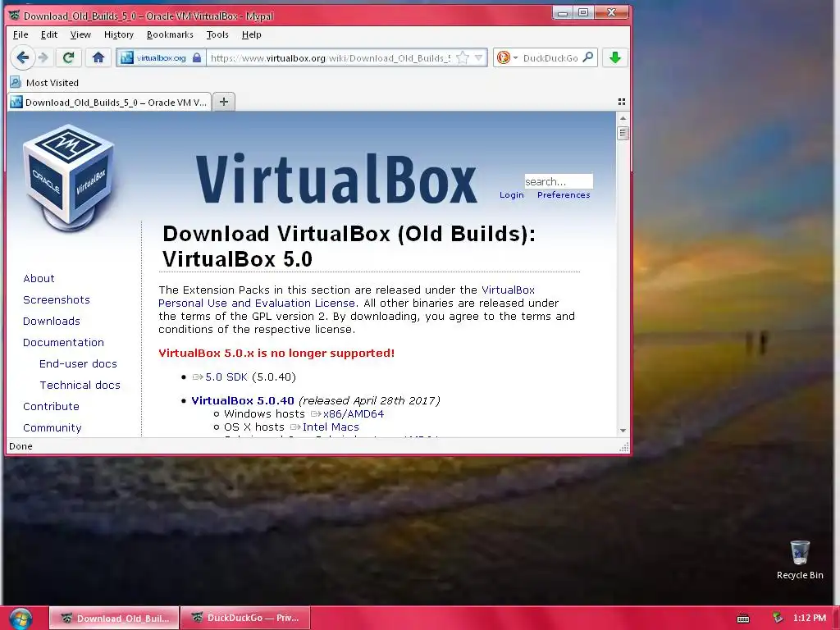This screenshot has width=840, height=630.
Task: Click the red no longer supported notice
Action: [x=276, y=353]
